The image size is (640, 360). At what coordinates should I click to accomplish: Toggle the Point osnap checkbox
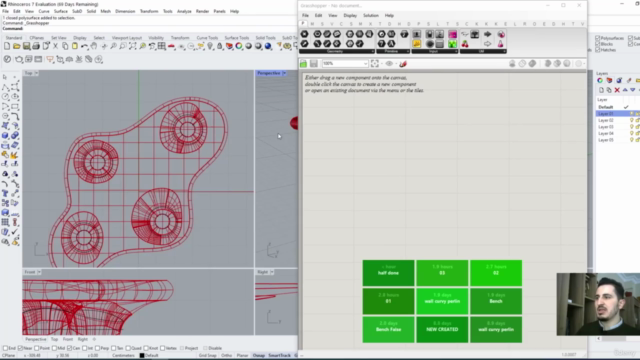coord(37,348)
